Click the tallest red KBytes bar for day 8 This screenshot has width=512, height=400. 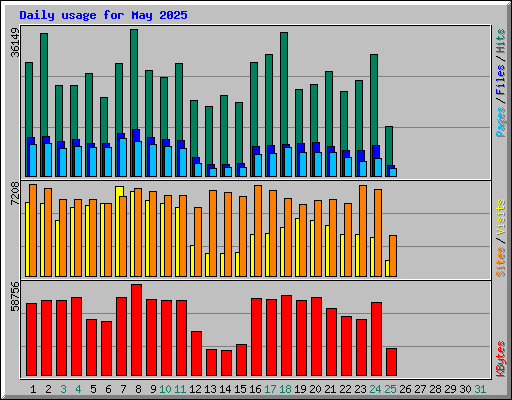tap(137, 330)
